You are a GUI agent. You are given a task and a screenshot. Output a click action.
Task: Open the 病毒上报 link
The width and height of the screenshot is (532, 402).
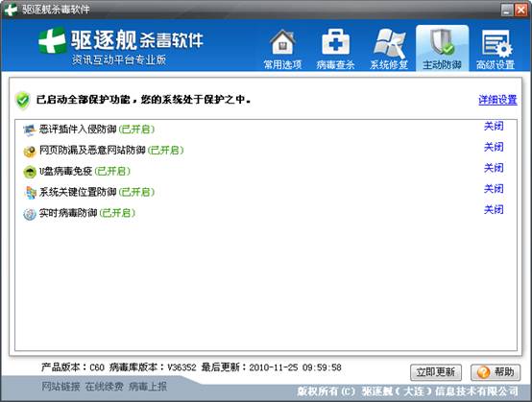coord(148,387)
